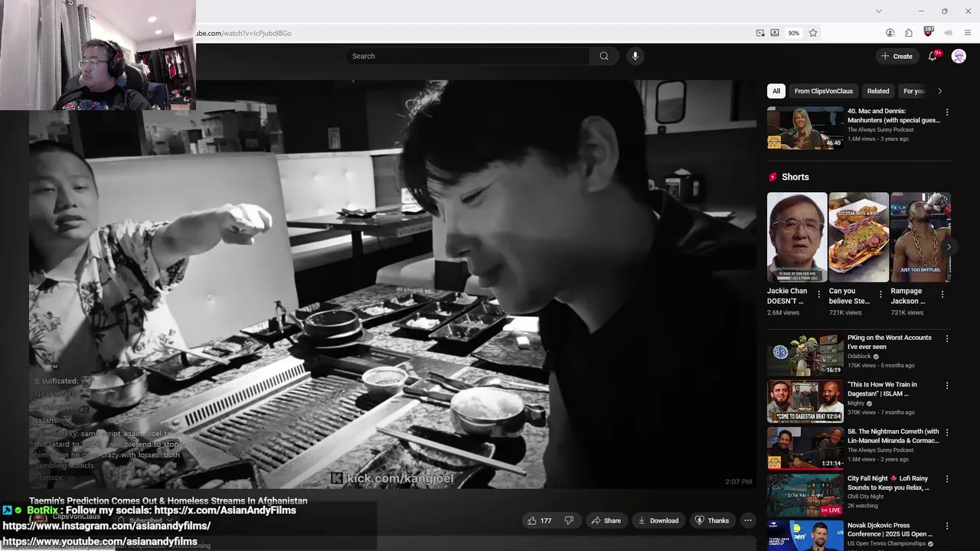The width and height of the screenshot is (980, 551).
Task: Open the Jackie Chan short thumbnail
Action: click(x=797, y=237)
